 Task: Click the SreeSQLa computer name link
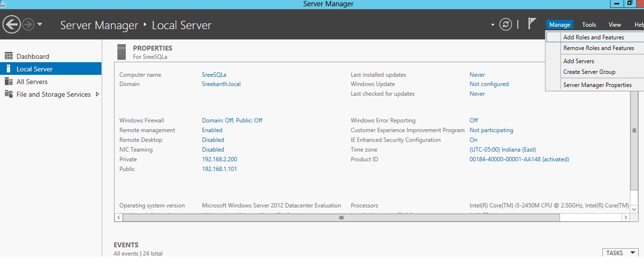pyautogui.click(x=214, y=75)
